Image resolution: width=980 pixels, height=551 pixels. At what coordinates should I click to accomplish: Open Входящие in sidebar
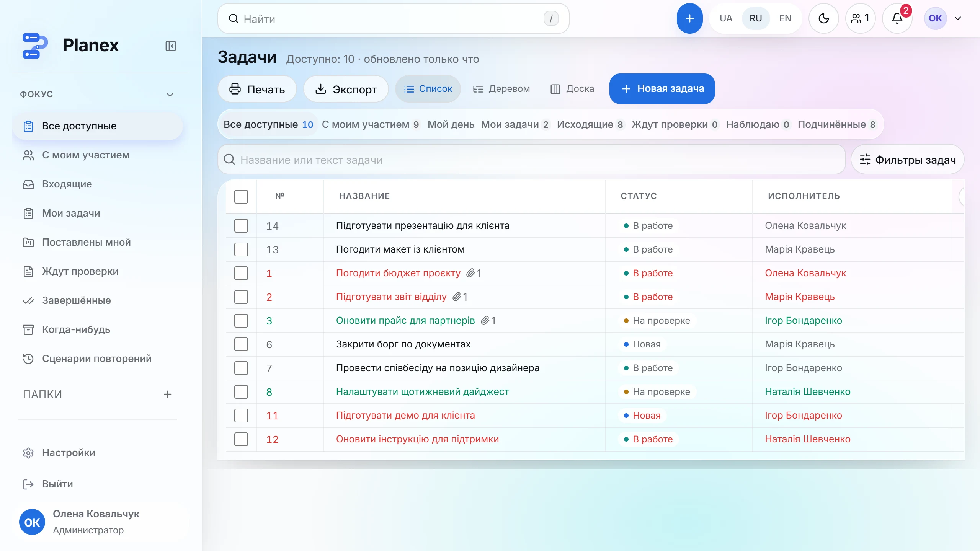tap(98, 184)
